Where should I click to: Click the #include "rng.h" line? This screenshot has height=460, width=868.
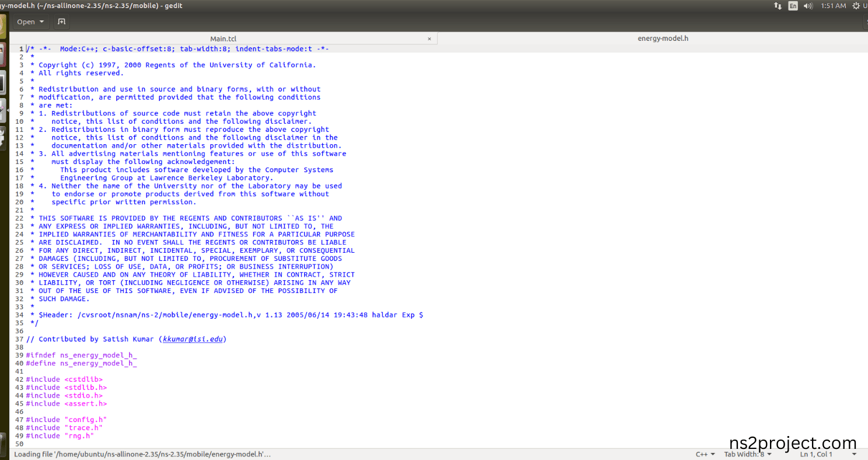coord(60,436)
